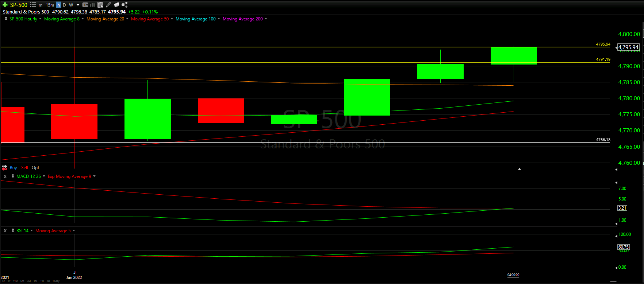Image resolution: width=644 pixels, height=284 pixels.
Task: Click the Jan 2022 date label
Action: click(74, 277)
